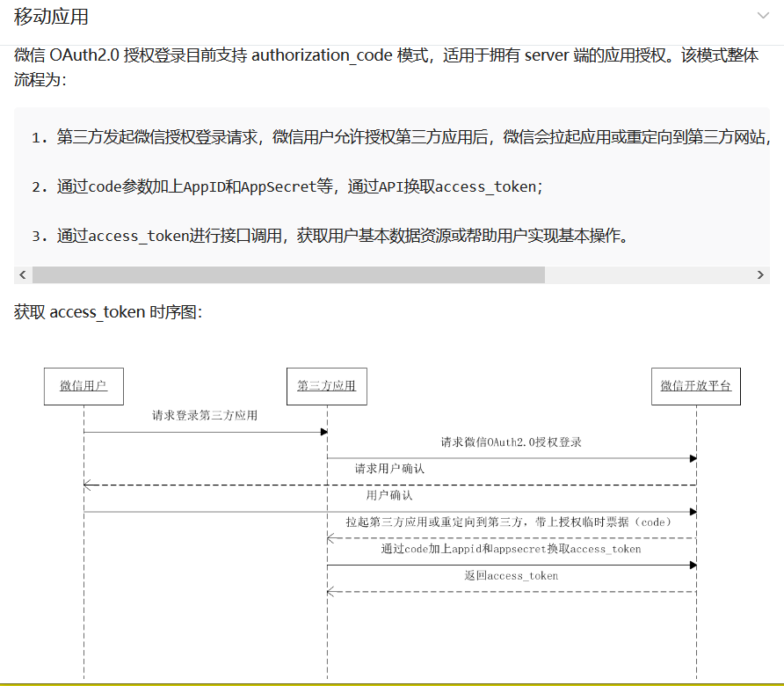Click the code block's right scroll arrow
The height and width of the screenshot is (686, 784).
tap(760, 274)
